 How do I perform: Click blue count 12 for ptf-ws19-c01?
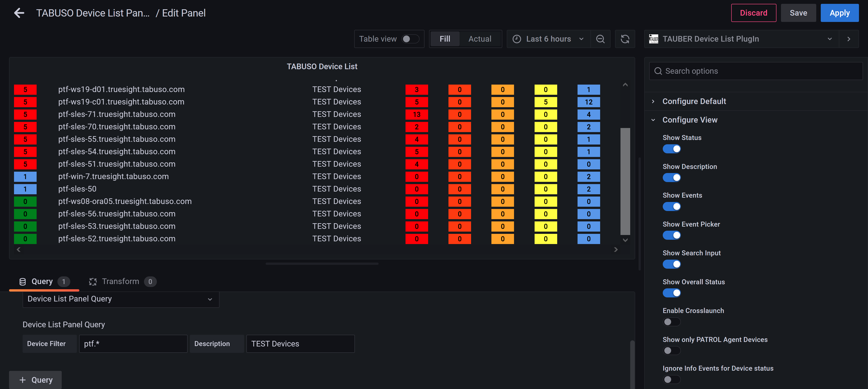[x=588, y=102]
